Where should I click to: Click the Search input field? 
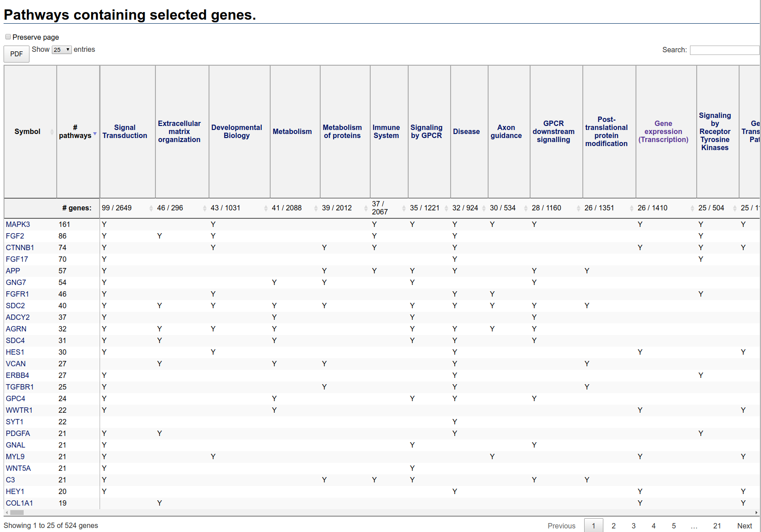(724, 50)
